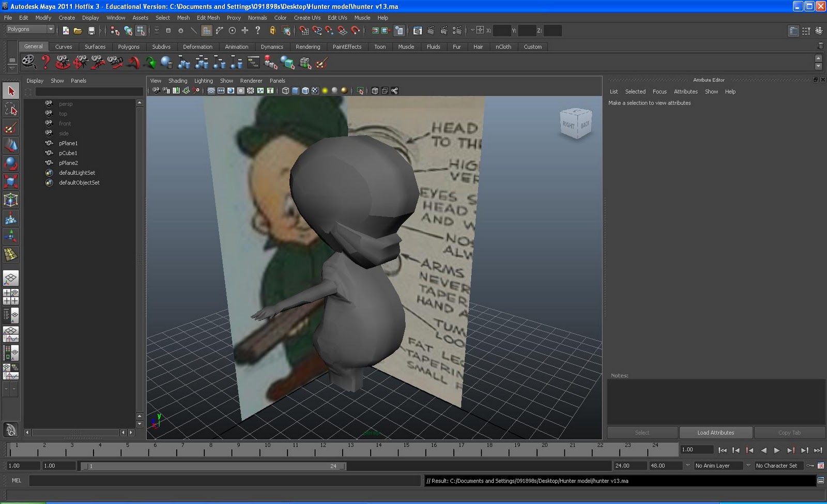Click the Select button in Attribute Editor
This screenshot has width=827, height=504.
tap(642, 433)
